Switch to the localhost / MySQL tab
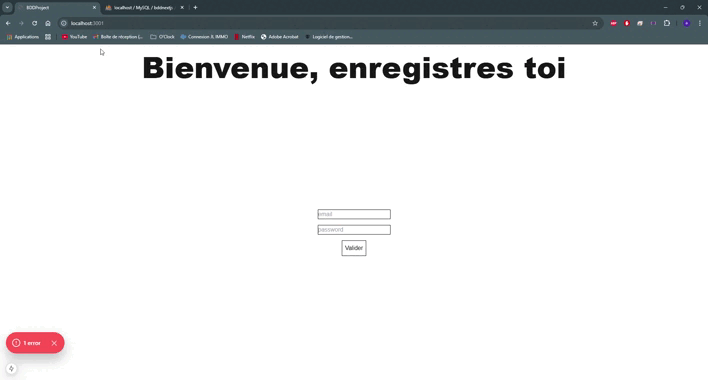Screen dimensions: 708x380 pyautogui.click(x=143, y=8)
